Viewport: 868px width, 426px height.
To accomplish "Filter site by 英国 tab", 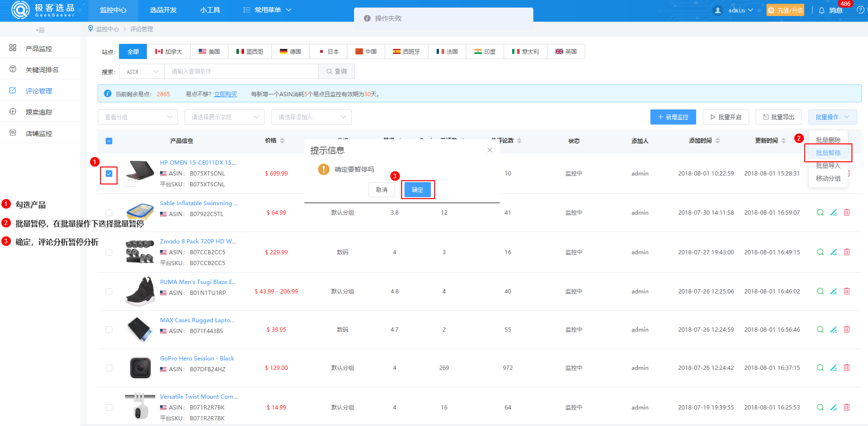I will (566, 51).
